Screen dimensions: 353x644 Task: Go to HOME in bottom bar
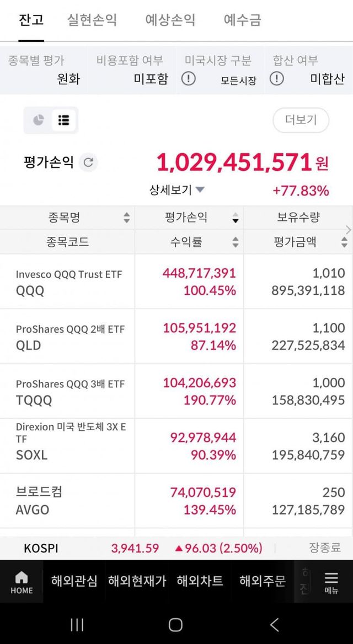pyautogui.click(x=22, y=582)
